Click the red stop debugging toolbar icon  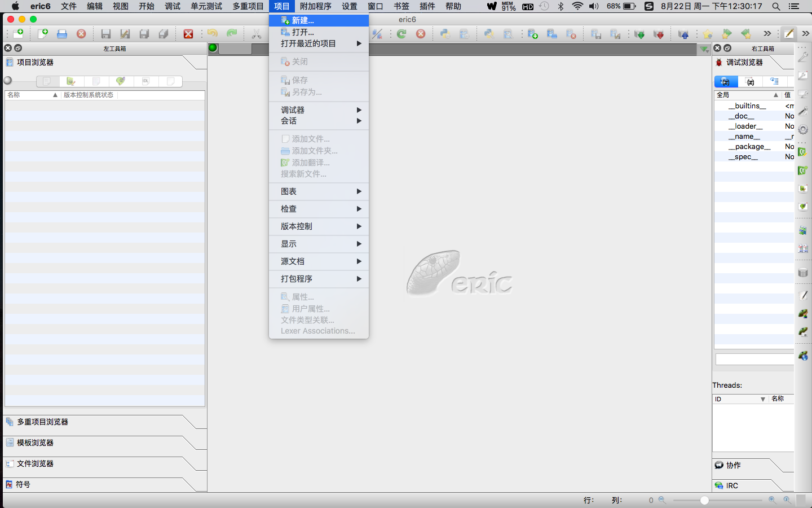coord(421,34)
